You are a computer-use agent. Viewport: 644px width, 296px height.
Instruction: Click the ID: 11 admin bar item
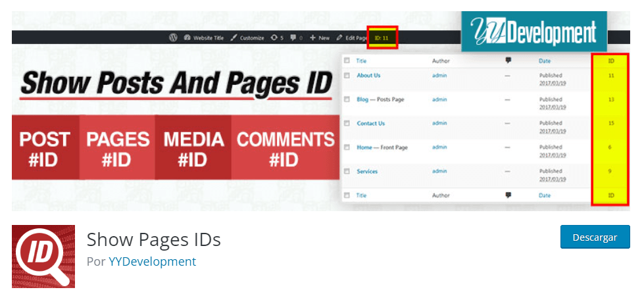pyautogui.click(x=382, y=37)
